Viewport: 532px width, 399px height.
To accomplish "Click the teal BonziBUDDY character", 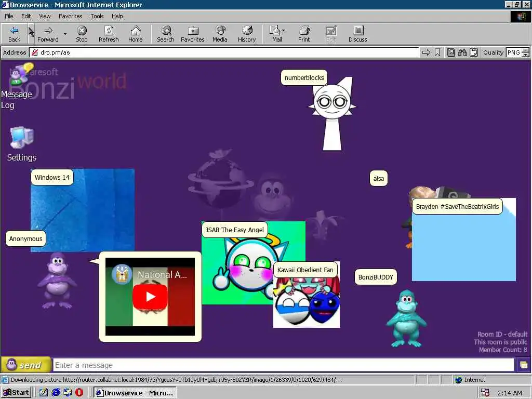I will tap(406, 318).
